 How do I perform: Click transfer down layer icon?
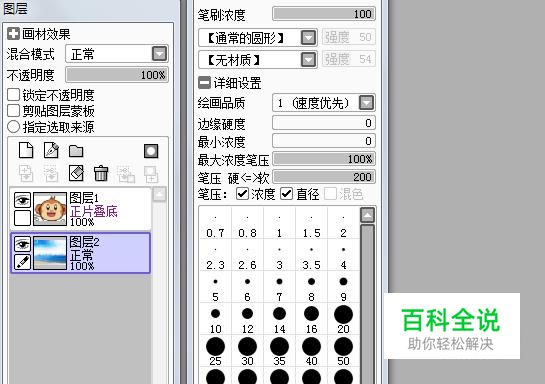pos(26,173)
